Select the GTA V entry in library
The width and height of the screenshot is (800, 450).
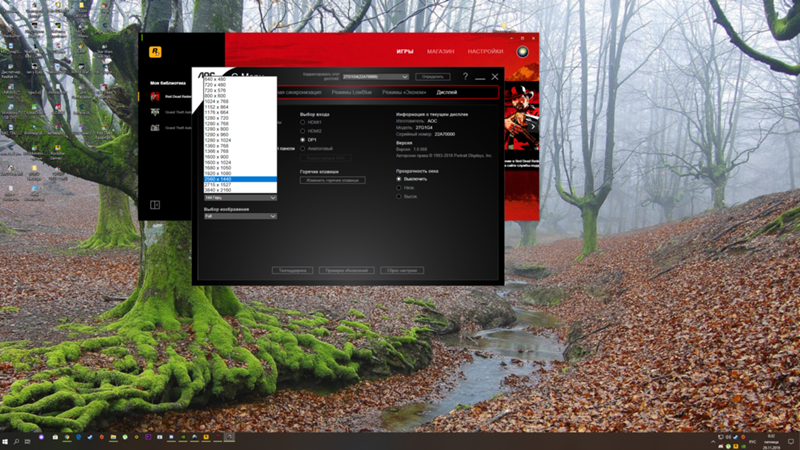pos(171,112)
